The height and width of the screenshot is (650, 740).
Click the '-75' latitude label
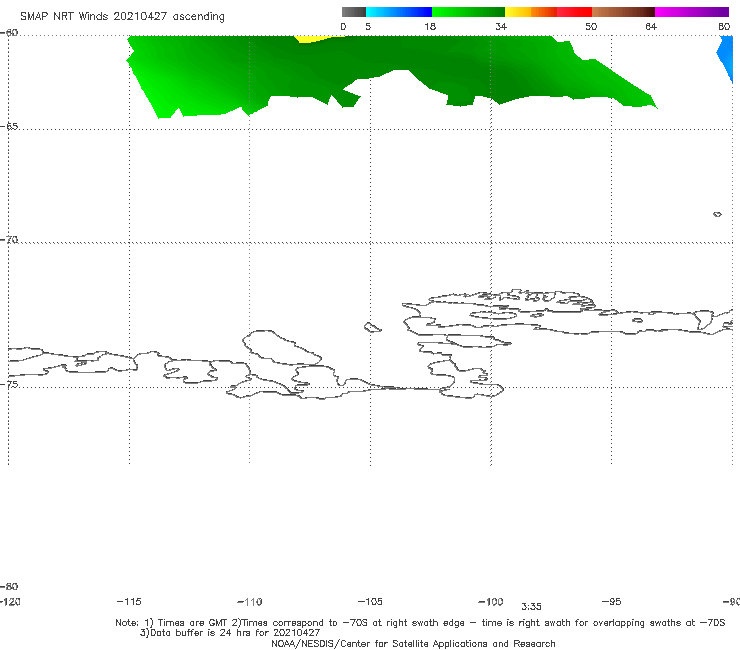9,384
